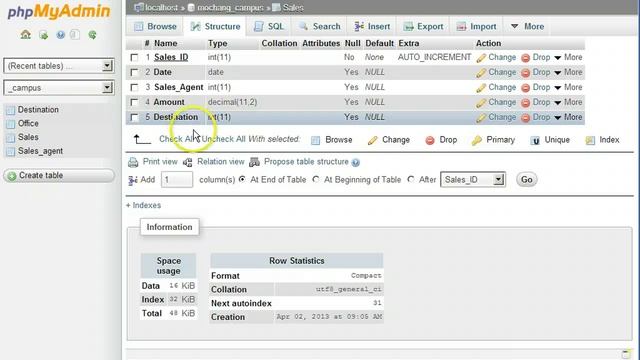Screen dimensions: 640x360
Task: Click the red Drop icon for Amount row
Action: pyautogui.click(x=526, y=102)
